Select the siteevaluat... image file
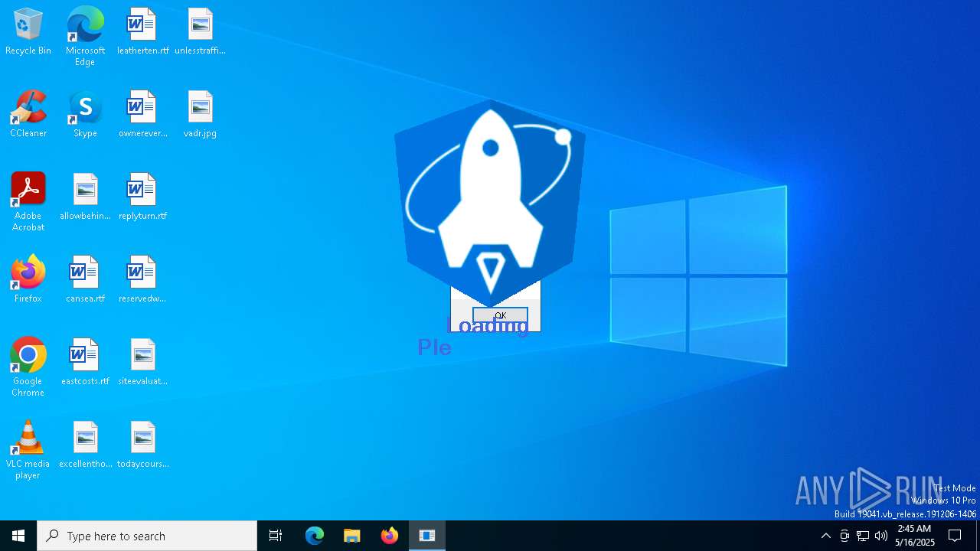Image resolution: width=980 pixels, height=551 pixels. 142,363
